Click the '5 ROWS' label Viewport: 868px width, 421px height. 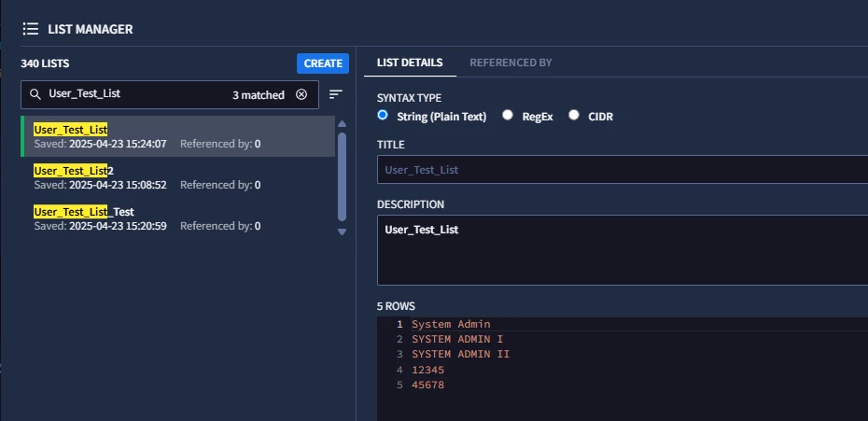[396, 306]
